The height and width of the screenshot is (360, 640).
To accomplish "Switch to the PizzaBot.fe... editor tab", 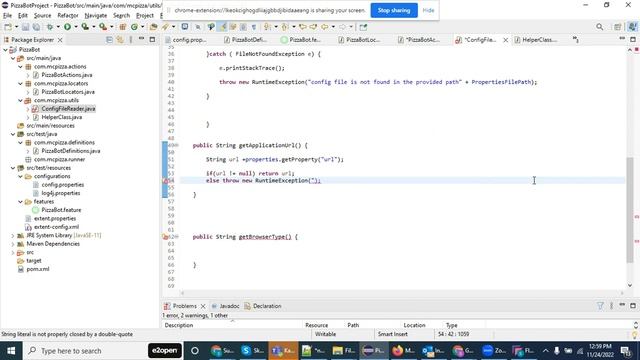I will click(301, 40).
